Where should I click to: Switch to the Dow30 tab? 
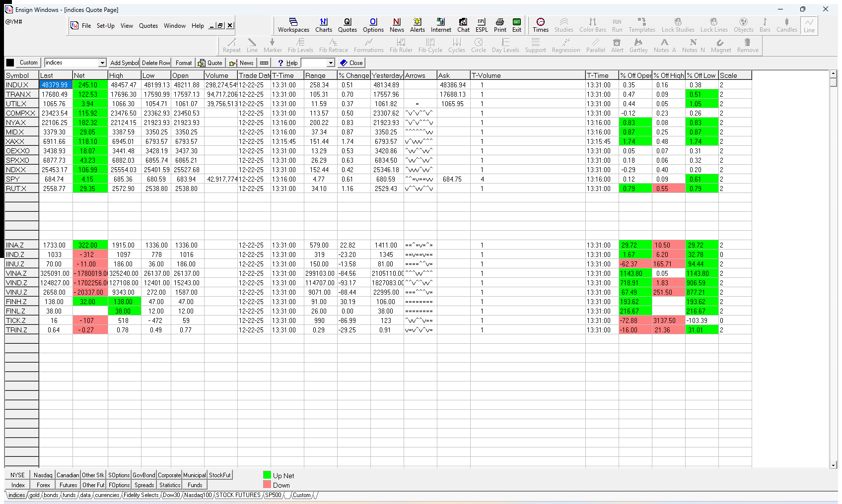(x=171, y=495)
